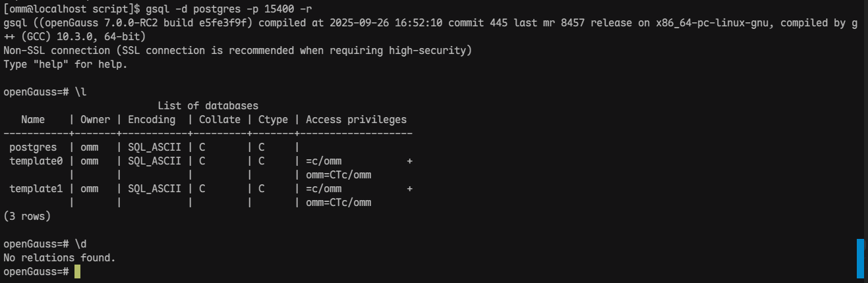Screen dimensions: 868x283
Task: Click the Type "help" for help line
Action: tap(65, 64)
